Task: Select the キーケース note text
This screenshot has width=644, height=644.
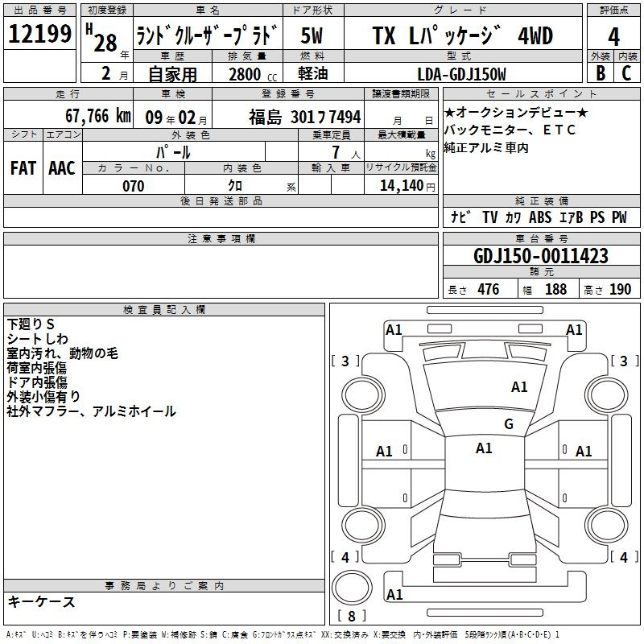Action: (x=42, y=602)
